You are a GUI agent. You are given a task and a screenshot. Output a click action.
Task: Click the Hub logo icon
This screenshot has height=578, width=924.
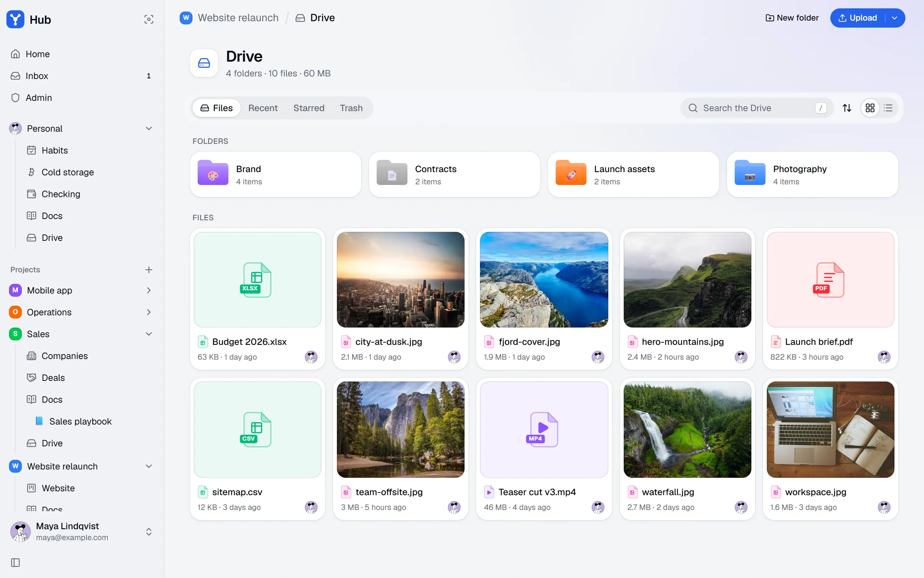click(x=15, y=19)
